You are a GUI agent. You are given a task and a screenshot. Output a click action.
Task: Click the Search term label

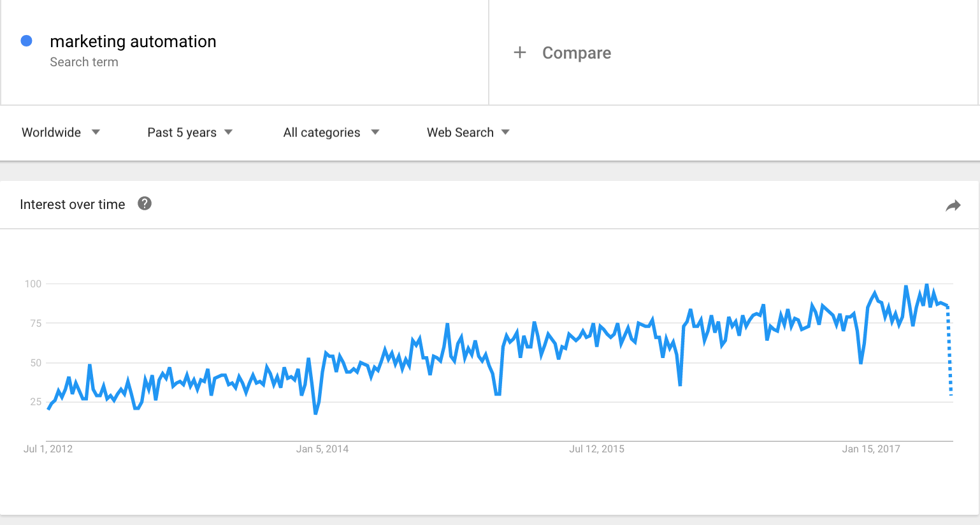[x=84, y=62]
